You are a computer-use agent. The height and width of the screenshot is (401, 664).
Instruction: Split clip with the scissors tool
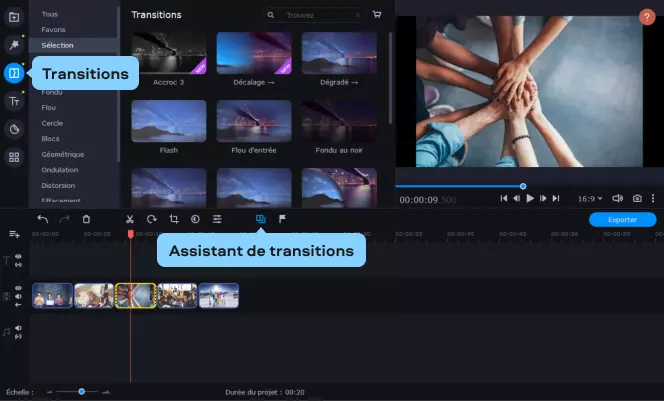pos(130,219)
